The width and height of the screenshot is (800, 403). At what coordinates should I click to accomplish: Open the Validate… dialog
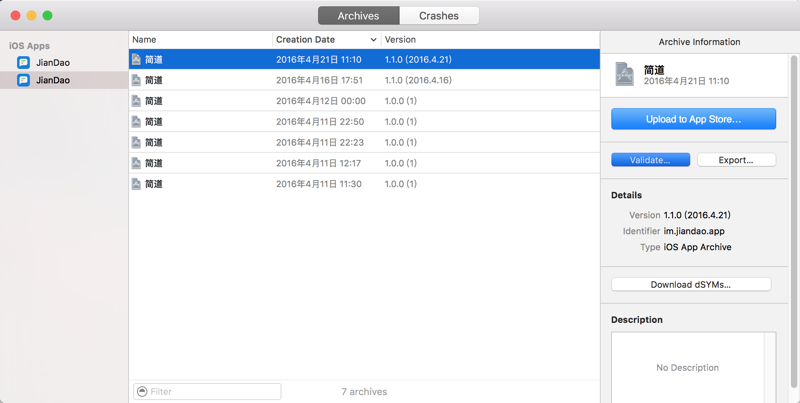651,160
